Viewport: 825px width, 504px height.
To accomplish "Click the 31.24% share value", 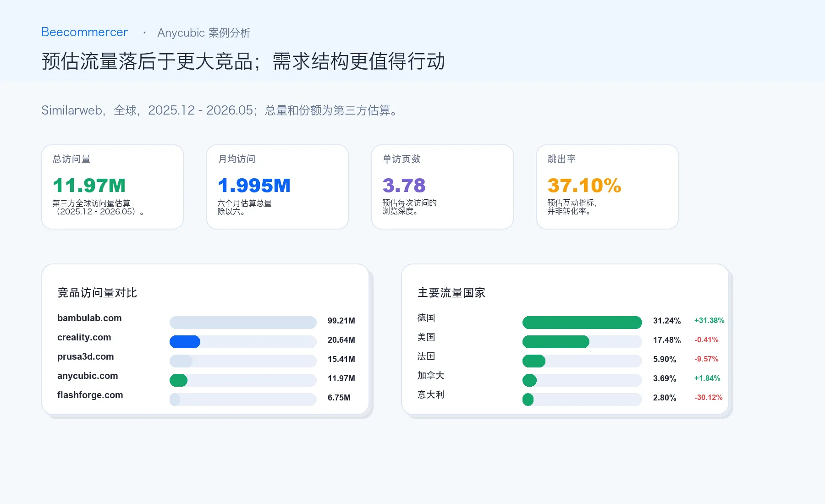I will click(x=667, y=321).
